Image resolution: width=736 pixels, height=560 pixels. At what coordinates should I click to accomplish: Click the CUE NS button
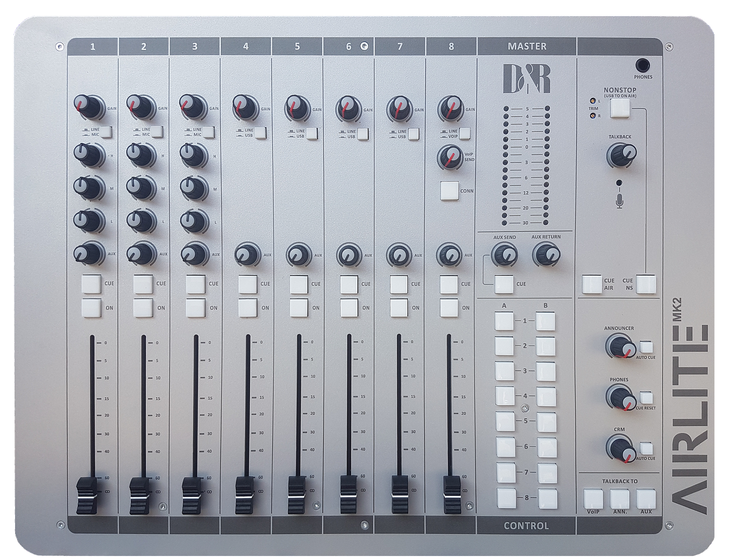coord(647,284)
